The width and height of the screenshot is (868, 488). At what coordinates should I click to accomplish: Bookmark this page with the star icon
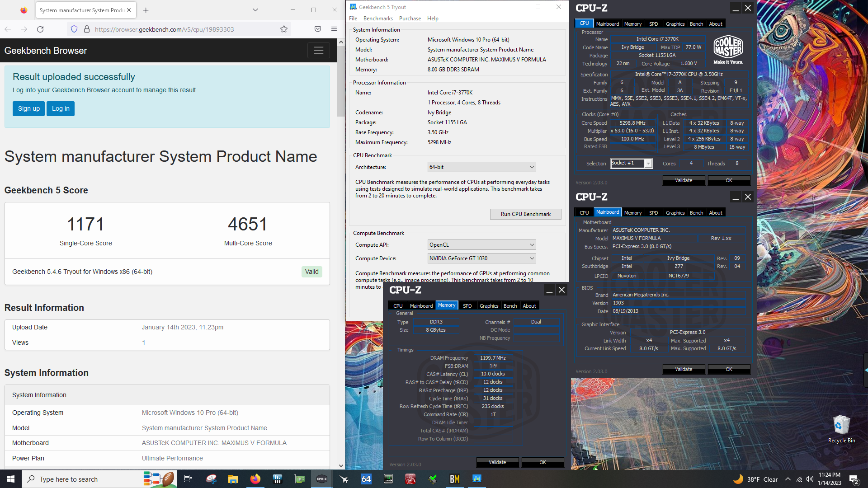click(284, 29)
